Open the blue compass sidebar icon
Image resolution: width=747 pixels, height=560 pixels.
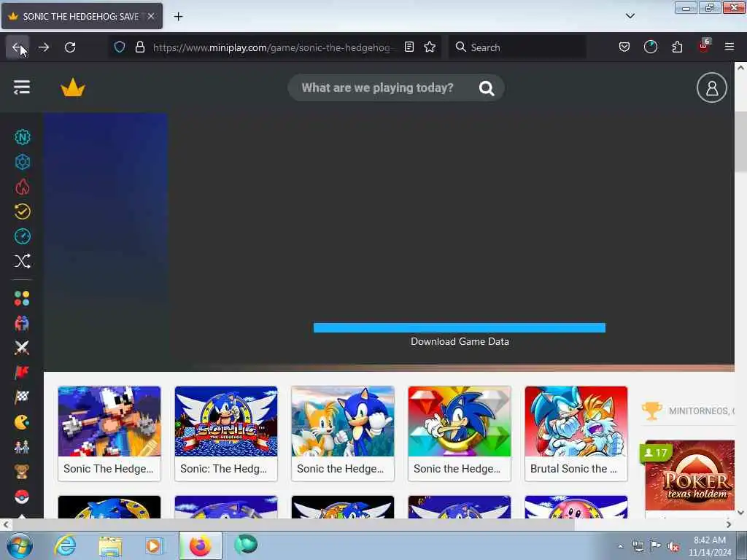22,236
